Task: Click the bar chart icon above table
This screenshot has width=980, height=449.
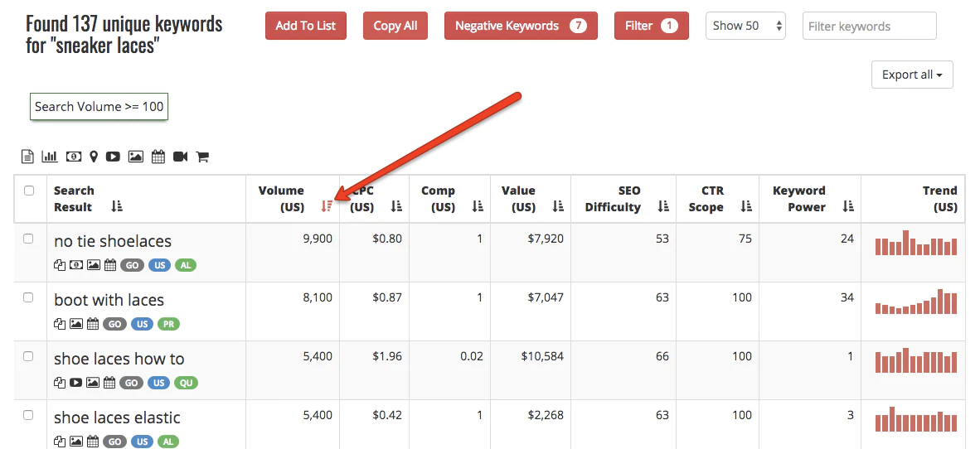Action: coord(50,157)
